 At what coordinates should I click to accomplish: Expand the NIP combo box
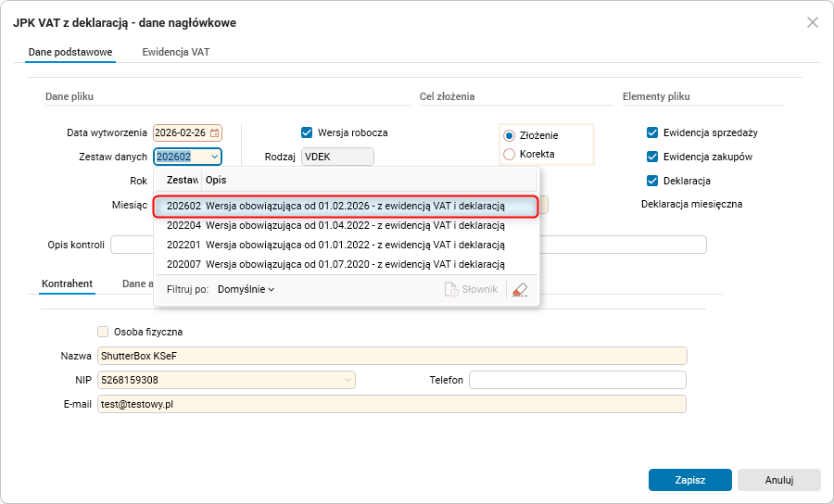(348, 380)
